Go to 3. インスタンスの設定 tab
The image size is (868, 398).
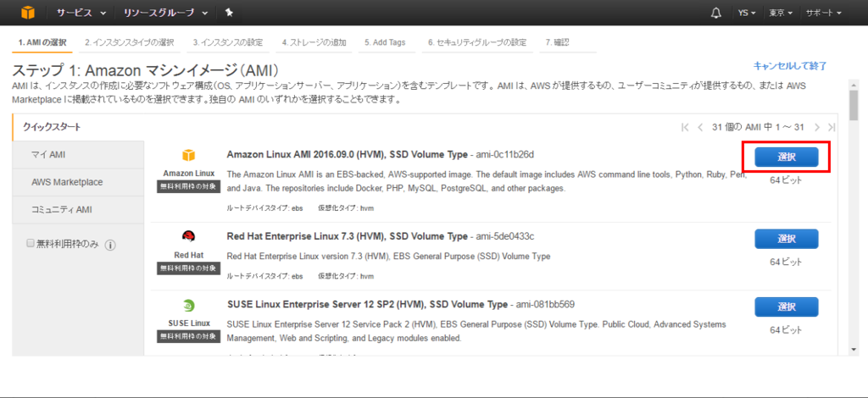pyautogui.click(x=227, y=42)
